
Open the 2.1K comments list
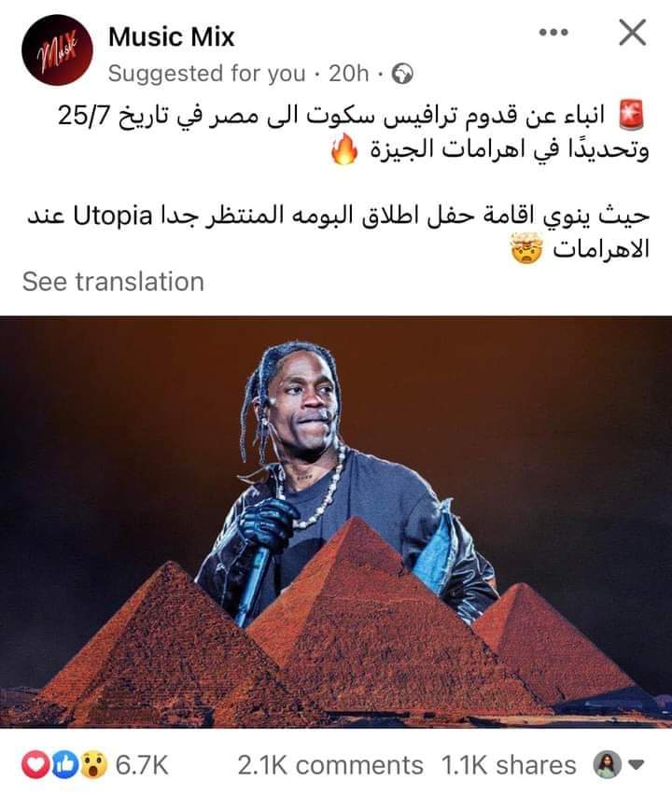330,765
